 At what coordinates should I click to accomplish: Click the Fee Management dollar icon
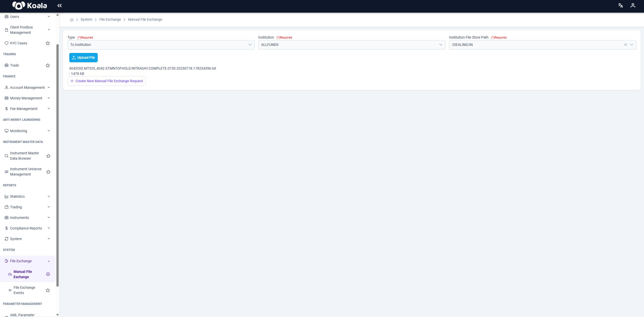(7, 109)
